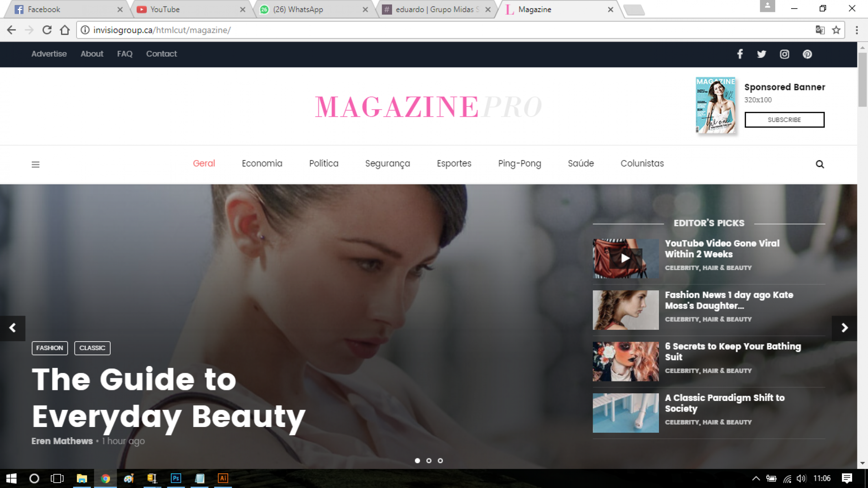Open the volume control in system tray
This screenshot has height=488, width=868.
point(801,478)
